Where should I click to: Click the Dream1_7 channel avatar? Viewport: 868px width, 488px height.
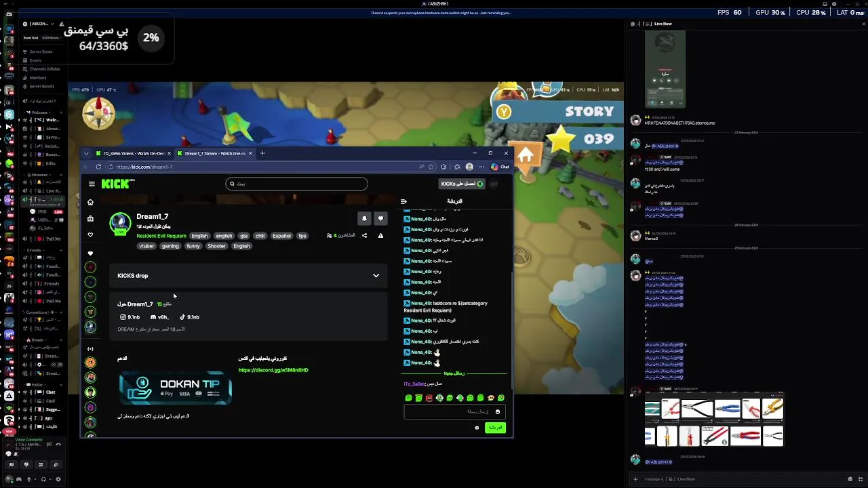click(x=120, y=224)
